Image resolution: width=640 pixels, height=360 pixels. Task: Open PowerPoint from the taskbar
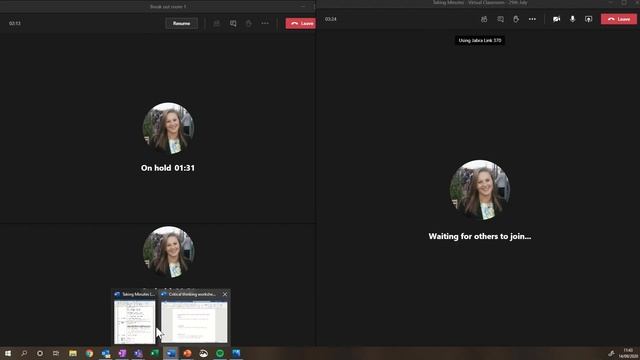(x=187, y=353)
